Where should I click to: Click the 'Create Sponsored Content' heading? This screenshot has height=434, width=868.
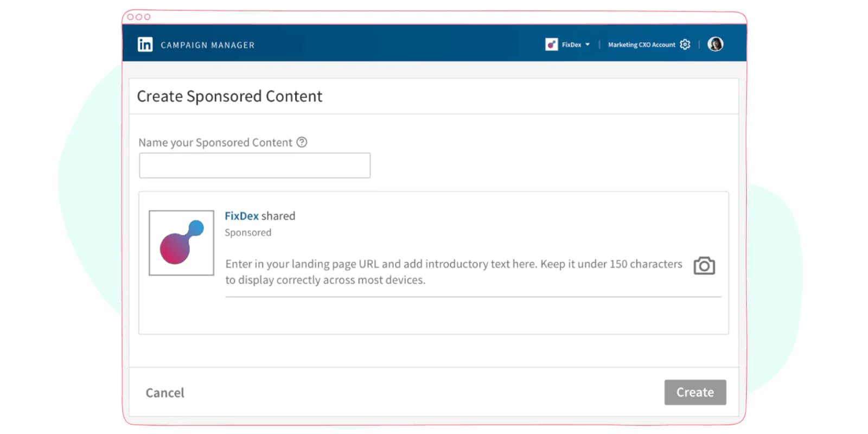229,96
